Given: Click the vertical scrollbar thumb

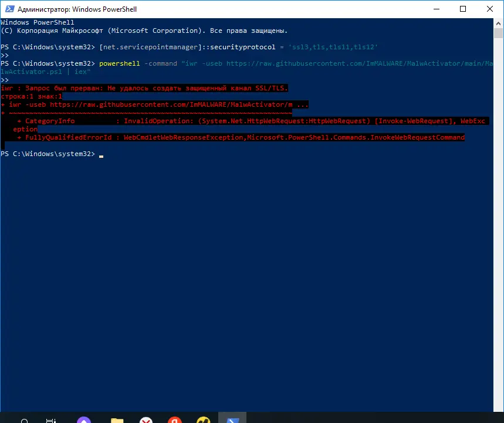Looking at the screenshot, I should [498, 33].
